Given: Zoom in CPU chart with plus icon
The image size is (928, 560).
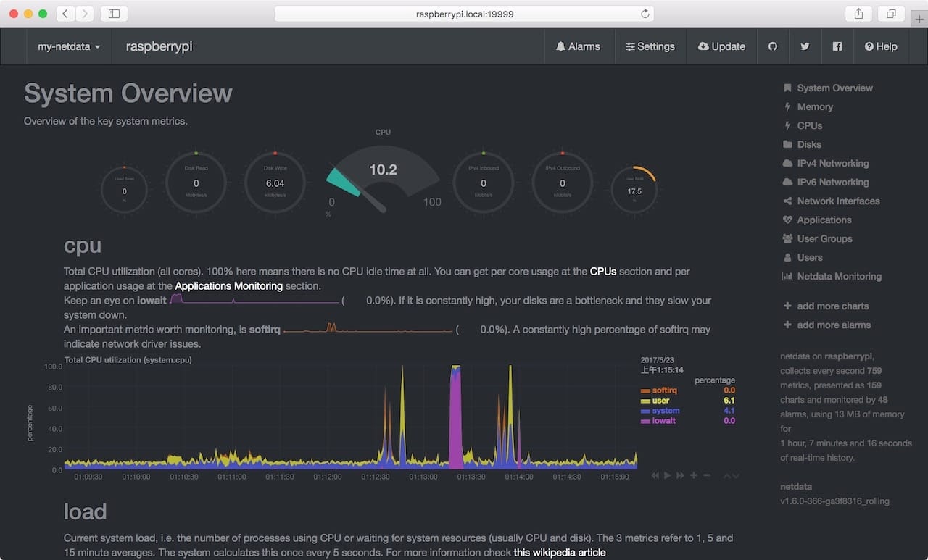Looking at the screenshot, I should 694,475.
